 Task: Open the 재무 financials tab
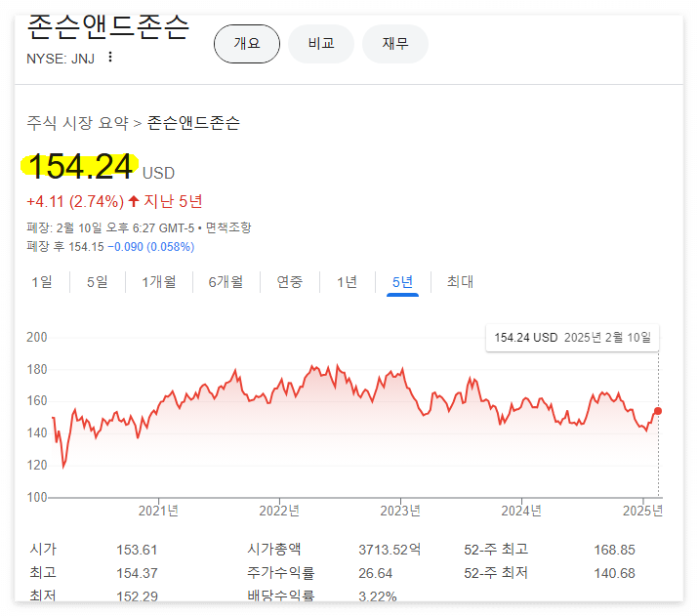[x=395, y=44]
